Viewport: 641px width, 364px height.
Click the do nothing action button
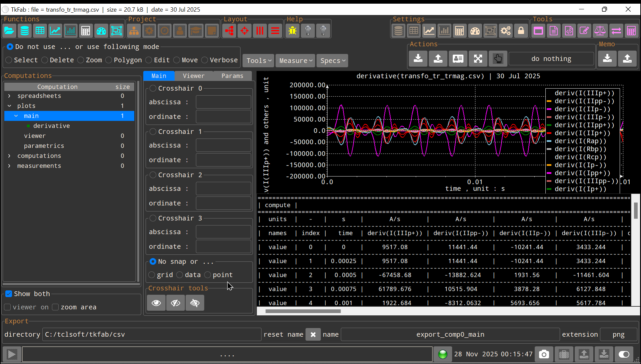click(551, 59)
